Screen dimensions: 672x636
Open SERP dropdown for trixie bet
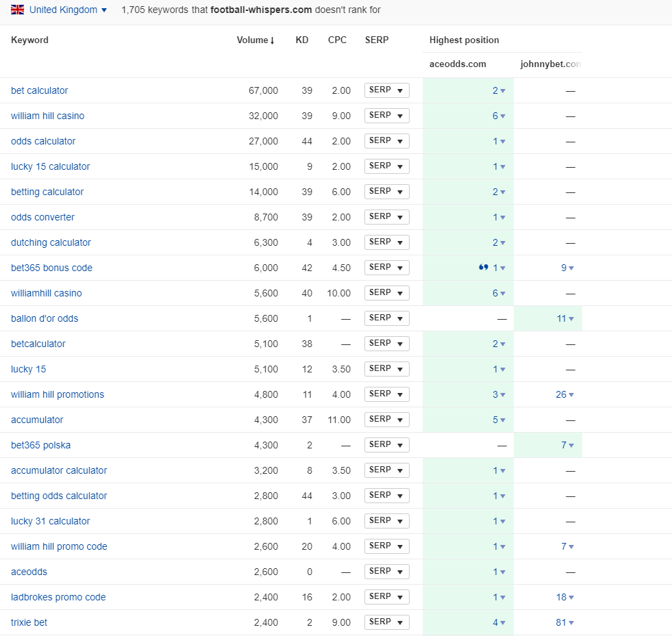pos(386,622)
